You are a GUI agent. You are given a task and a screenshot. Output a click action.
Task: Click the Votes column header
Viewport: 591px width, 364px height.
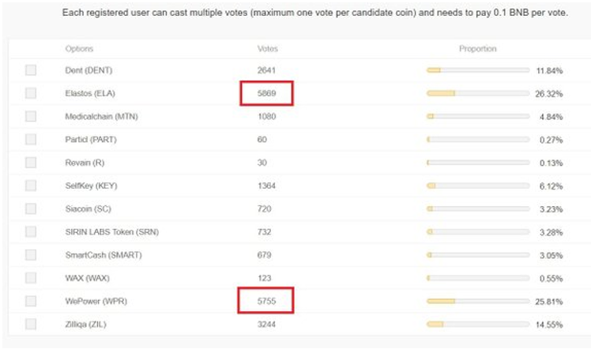(x=268, y=49)
